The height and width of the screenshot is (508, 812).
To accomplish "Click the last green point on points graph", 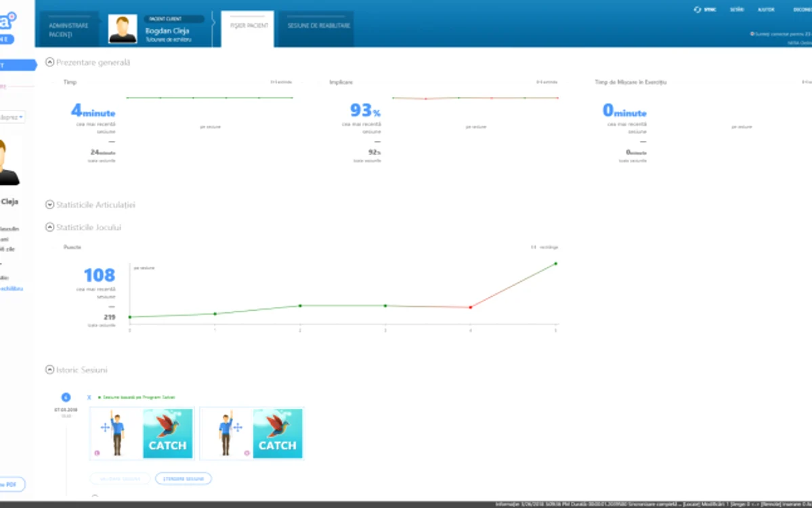I will pyautogui.click(x=555, y=263).
